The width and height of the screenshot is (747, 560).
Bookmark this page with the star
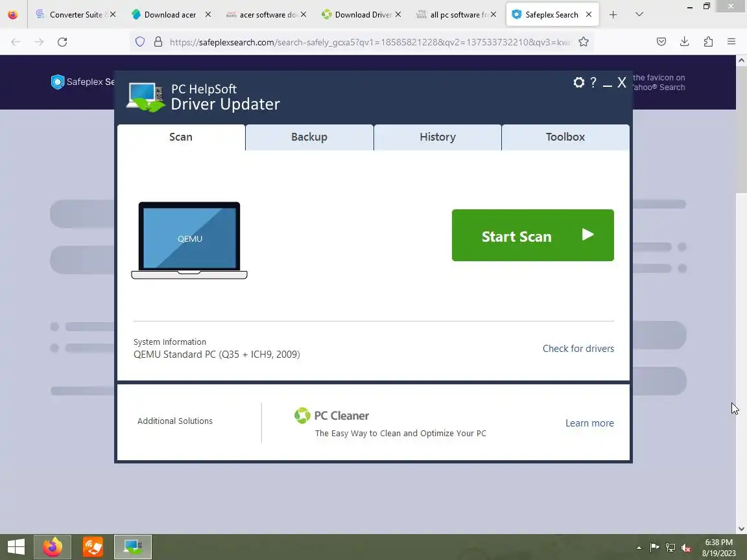(x=584, y=42)
